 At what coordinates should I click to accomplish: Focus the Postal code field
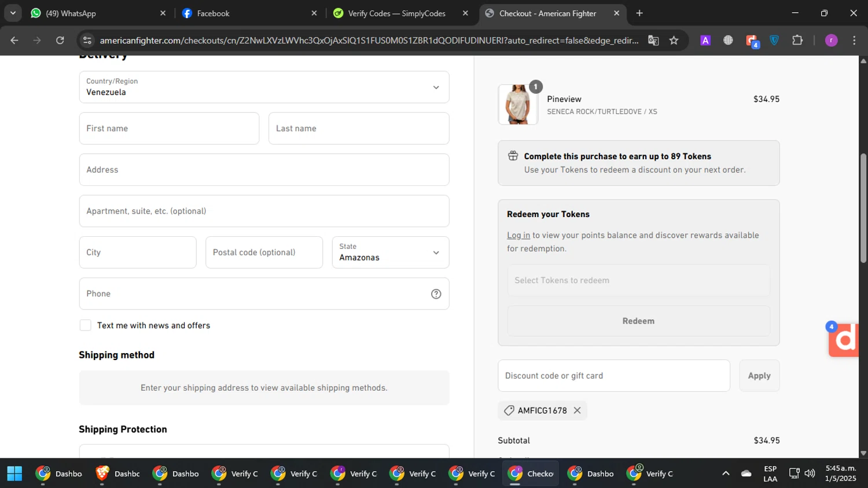[264, 252]
